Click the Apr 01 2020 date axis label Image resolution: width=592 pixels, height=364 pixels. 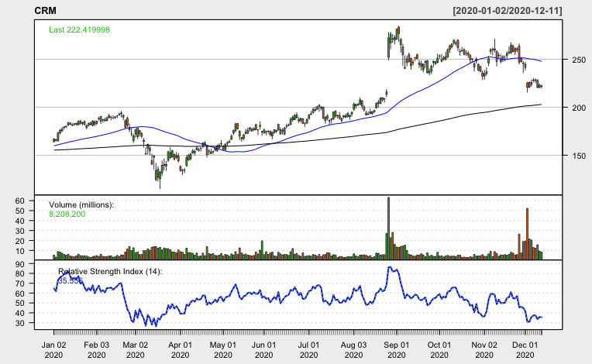(180, 350)
